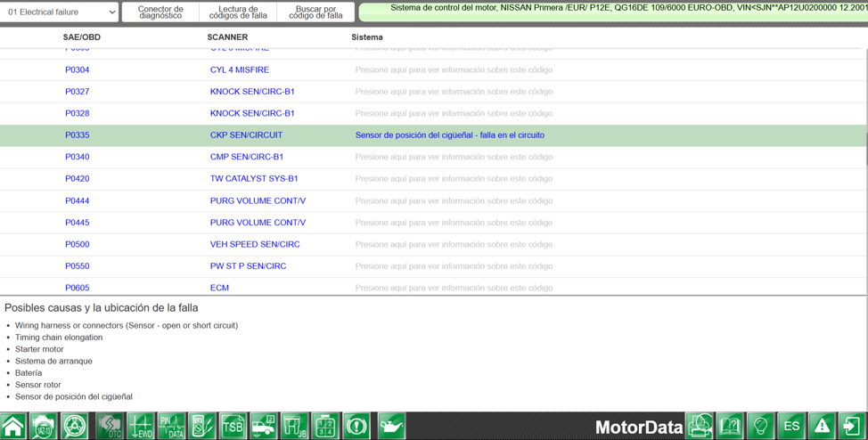Click 'Batería' cause item

tap(29, 373)
